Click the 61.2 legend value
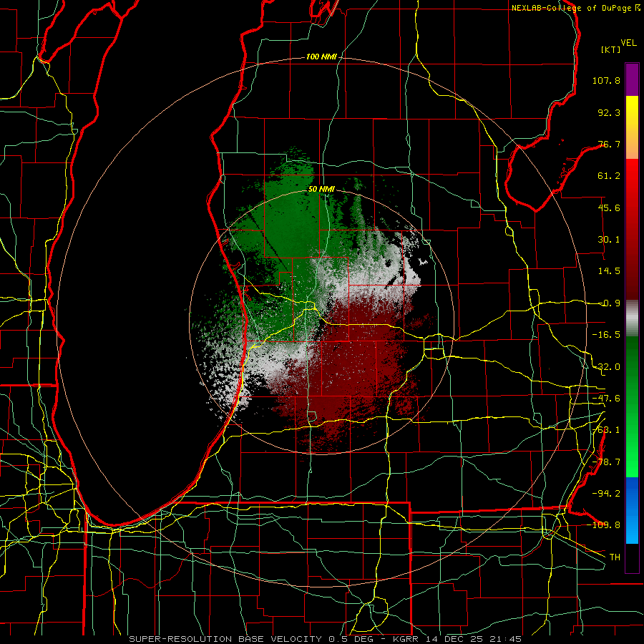The image size is (644, 644). 609,176
